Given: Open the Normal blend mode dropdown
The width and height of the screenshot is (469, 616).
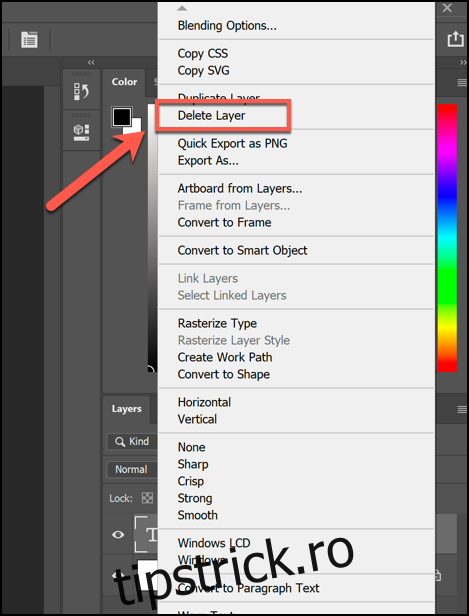Looking at the screenshot, I should [132, 469].
